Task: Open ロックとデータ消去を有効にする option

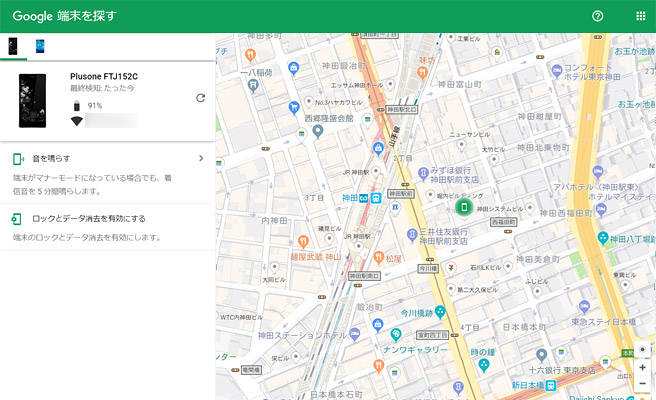Action: pos(108,227)
